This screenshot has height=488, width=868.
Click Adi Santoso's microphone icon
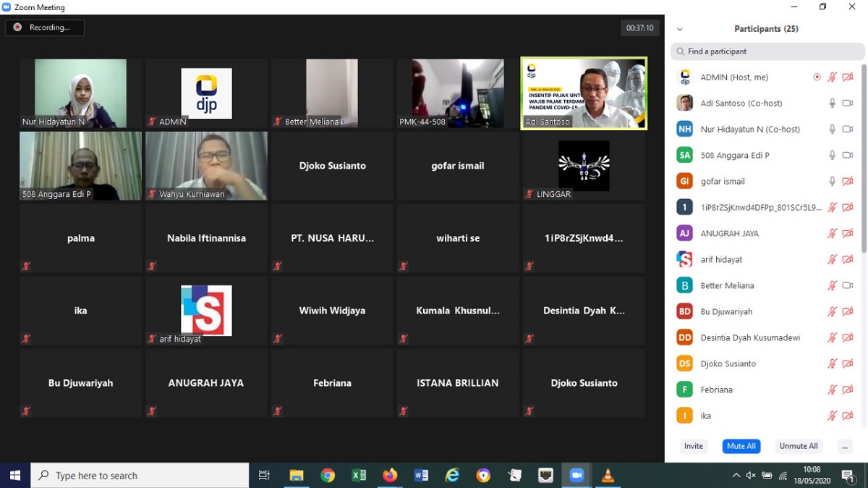coord(832,104)
